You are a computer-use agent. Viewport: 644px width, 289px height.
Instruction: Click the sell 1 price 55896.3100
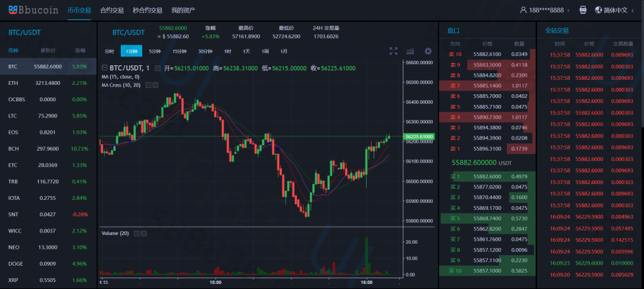pyautogui.click(x=487, y=148)
